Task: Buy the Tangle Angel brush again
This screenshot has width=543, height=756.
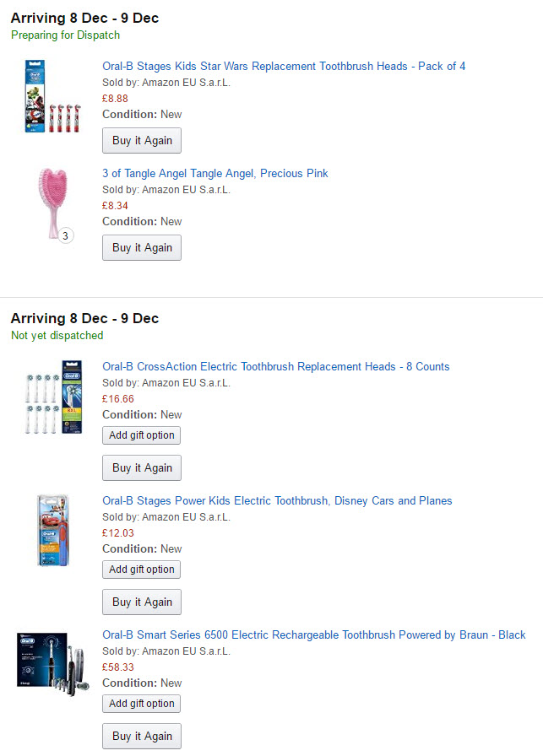Action: [x=142, y=247]
